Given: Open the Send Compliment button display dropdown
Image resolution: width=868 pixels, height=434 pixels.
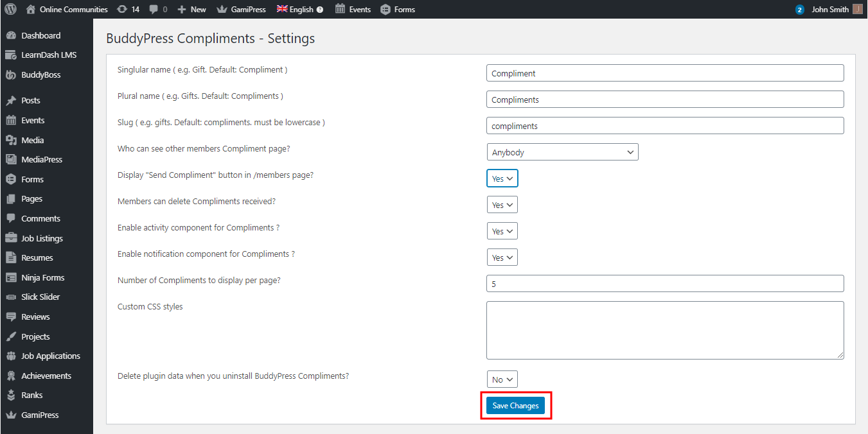Looking at the screenshot, I should (x=502, y=178).
